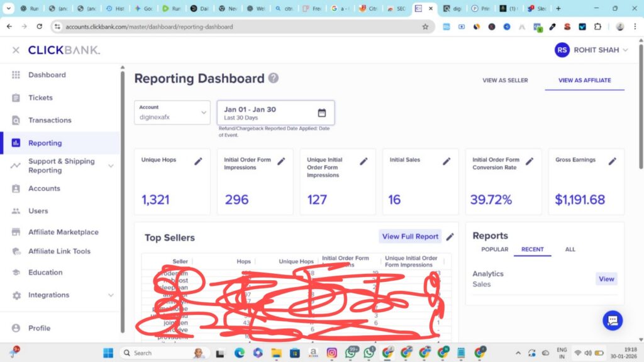Open the Account dropdown showing diginexafx
Screen dimensions: 644x362
[x=172, y=113]
